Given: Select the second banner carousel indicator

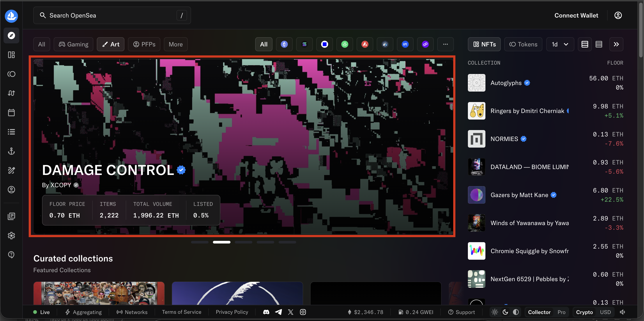Looking at the screenshot, I should (221, 242).
